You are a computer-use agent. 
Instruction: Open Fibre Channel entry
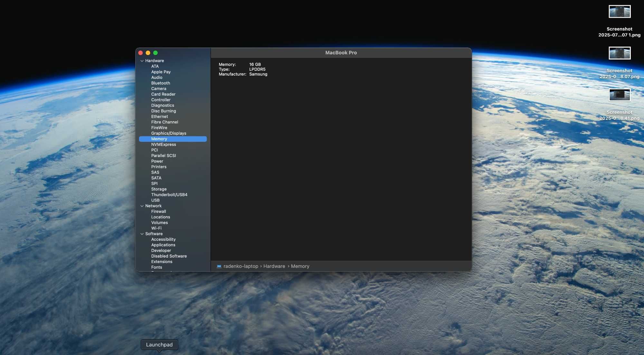click(165, 122)
